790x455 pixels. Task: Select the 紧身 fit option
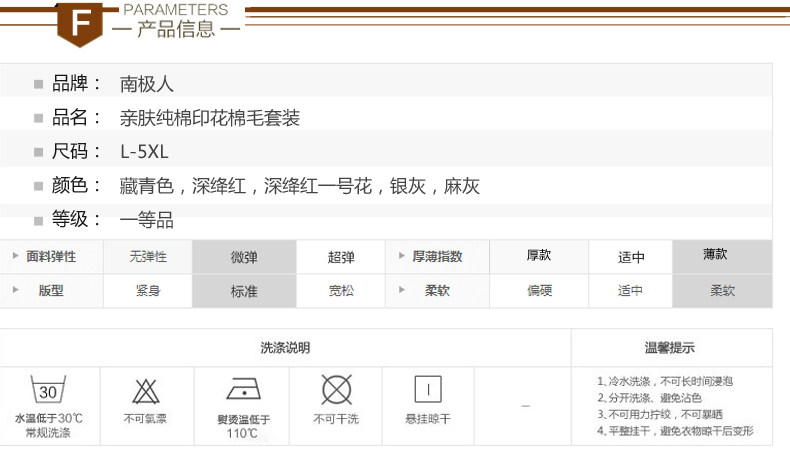(148, 291)
